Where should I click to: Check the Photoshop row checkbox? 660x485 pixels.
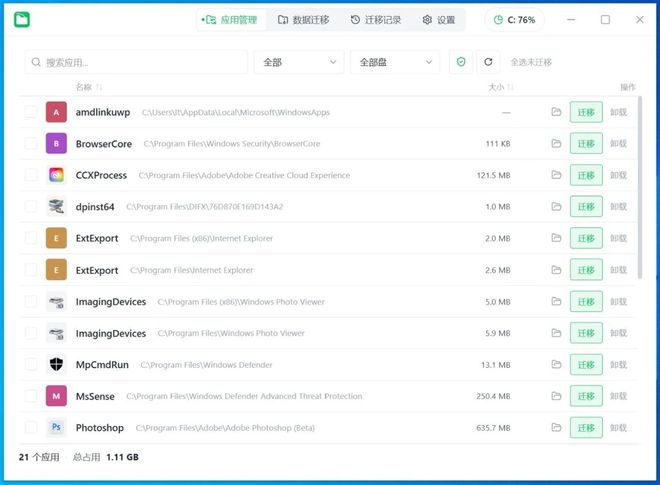click(x=31, y=427)
